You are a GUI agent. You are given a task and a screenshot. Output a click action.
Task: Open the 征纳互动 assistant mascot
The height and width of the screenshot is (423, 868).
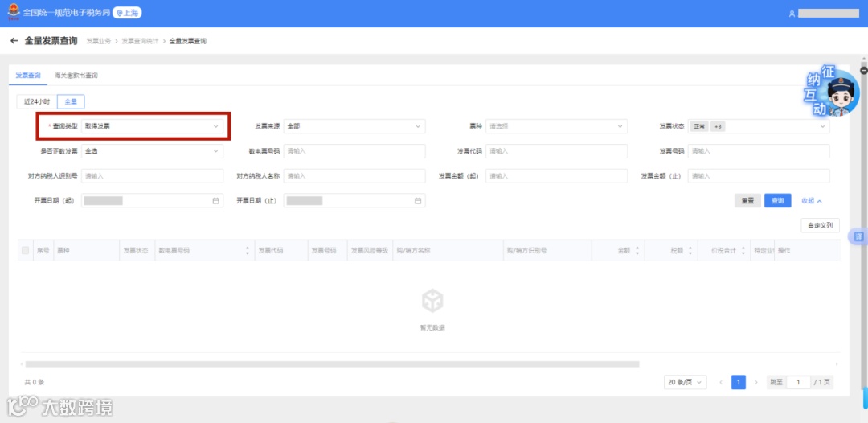(x=833, y=92)
